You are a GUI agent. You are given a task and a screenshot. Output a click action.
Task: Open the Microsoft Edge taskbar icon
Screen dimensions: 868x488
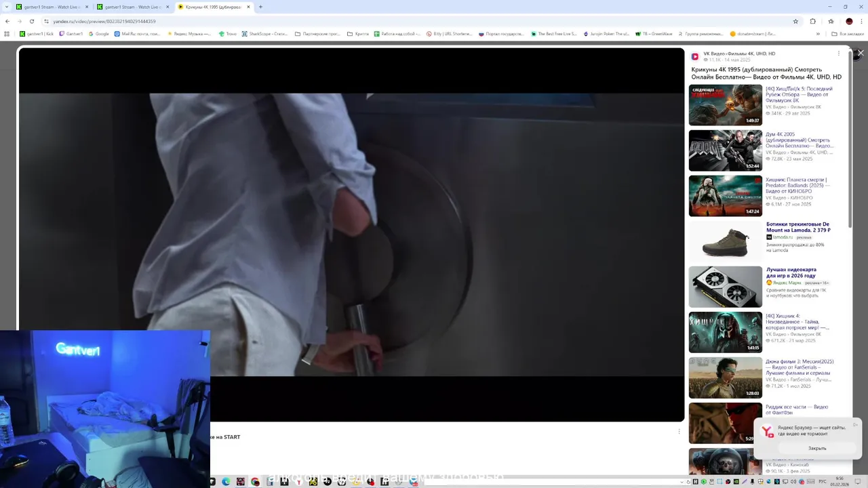226,482
